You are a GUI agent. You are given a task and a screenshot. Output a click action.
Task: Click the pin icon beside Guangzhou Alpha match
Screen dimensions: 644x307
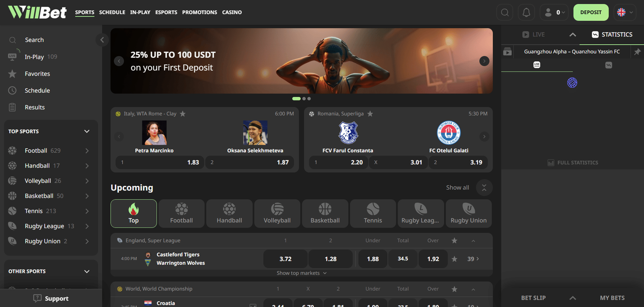click(x=637, y=52)
